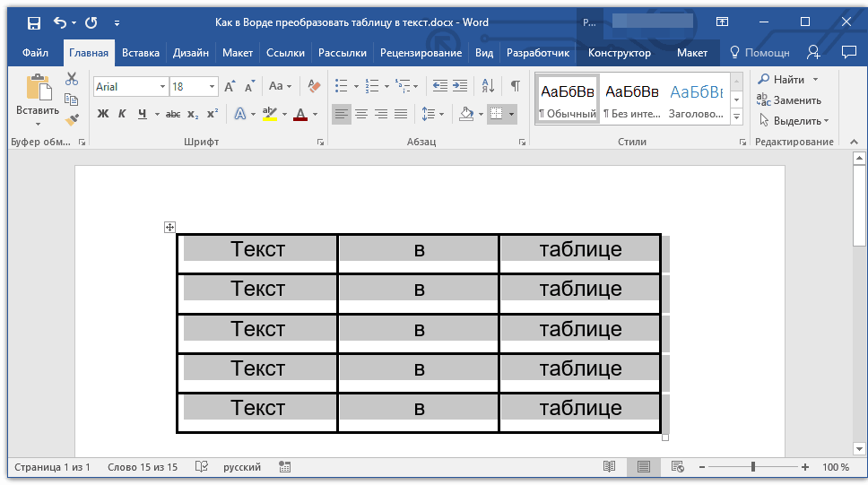The height and width of the screenshot is (485, 868).
Task: Switch to the Вставка tab
Action: pyautogui.click(x=141, y=53)
